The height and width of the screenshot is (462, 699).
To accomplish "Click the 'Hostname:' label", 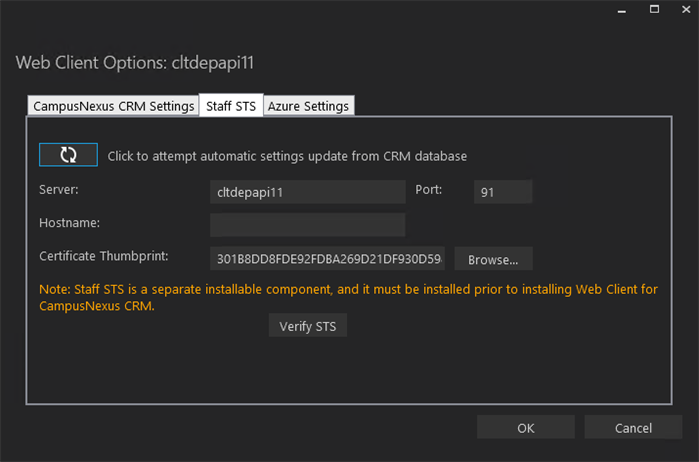I will [x=70, y=223].
